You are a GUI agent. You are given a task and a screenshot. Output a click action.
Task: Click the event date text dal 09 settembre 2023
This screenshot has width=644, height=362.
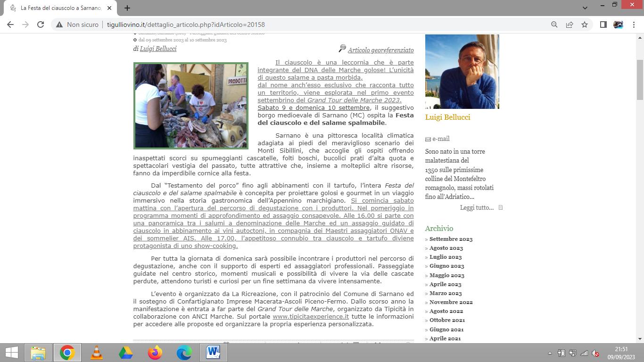[182, 40]
